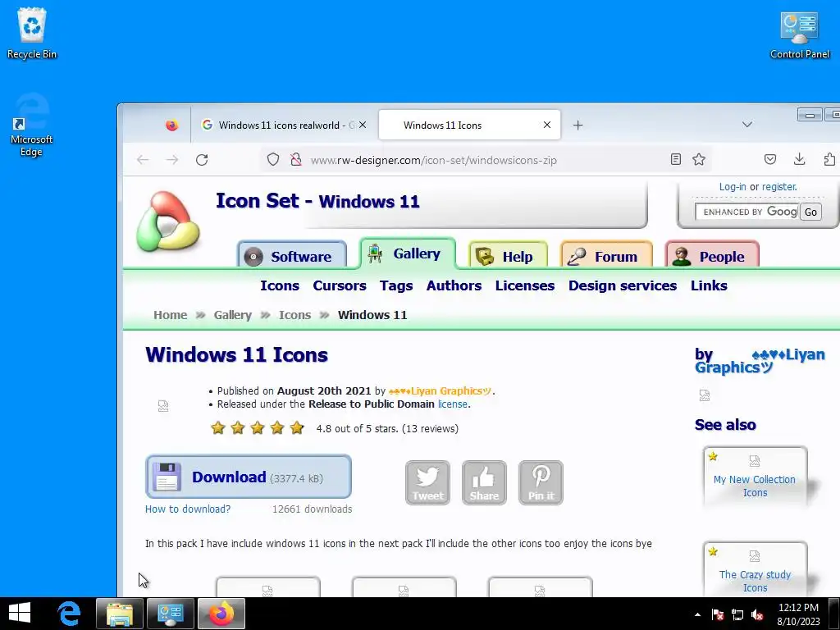Go to Gallery in the breadcrumb
Screen dimensions: 840x630
point(232,315)
